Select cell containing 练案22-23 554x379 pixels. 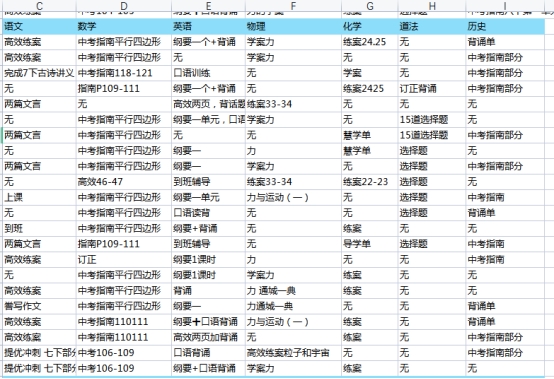click(x=370, y=182)
